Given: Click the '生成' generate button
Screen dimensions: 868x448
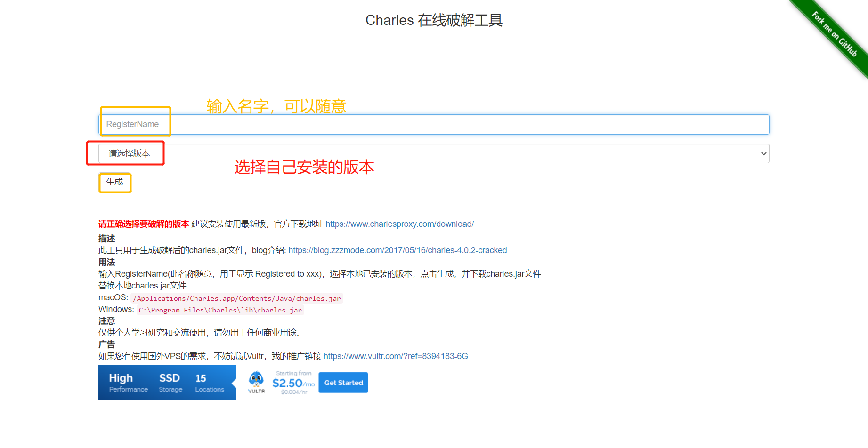Looking at the screenshot, I should (114, 183).
